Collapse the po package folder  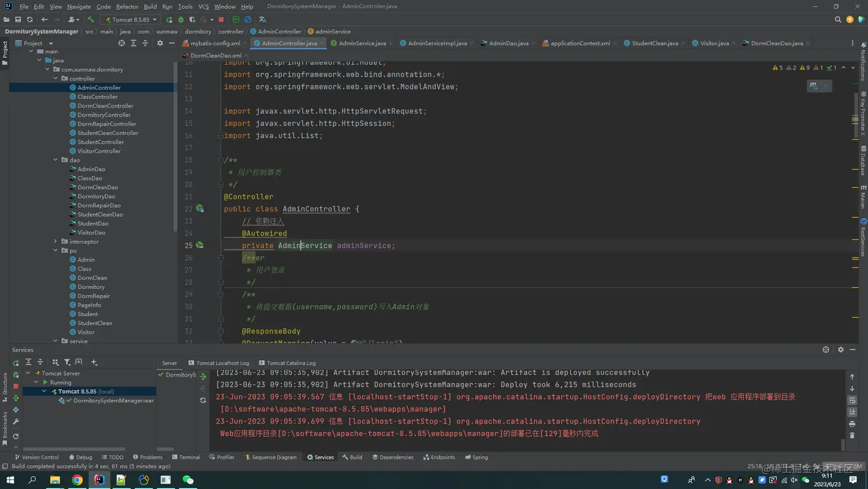(56, 251)
